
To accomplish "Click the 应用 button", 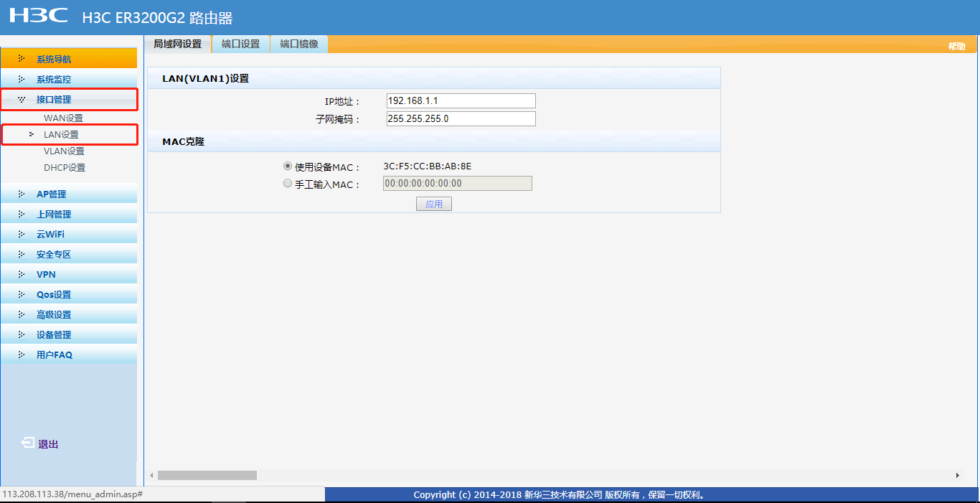I will 433,203.
